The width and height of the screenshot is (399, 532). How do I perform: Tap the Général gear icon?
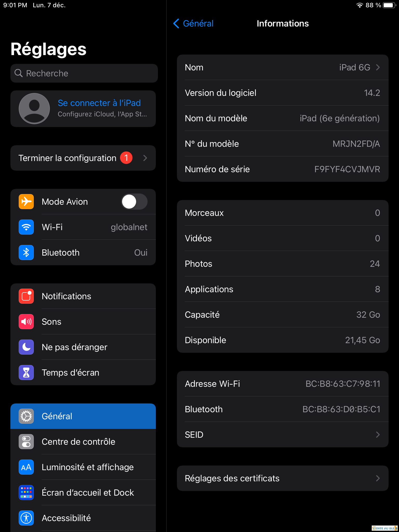[x=26, y=416]
